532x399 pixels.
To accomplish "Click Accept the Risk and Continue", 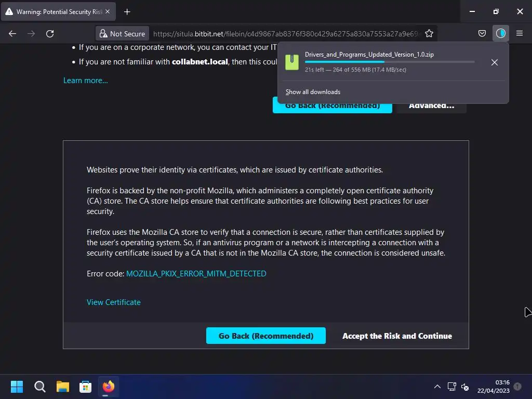I will pos(397,336).
